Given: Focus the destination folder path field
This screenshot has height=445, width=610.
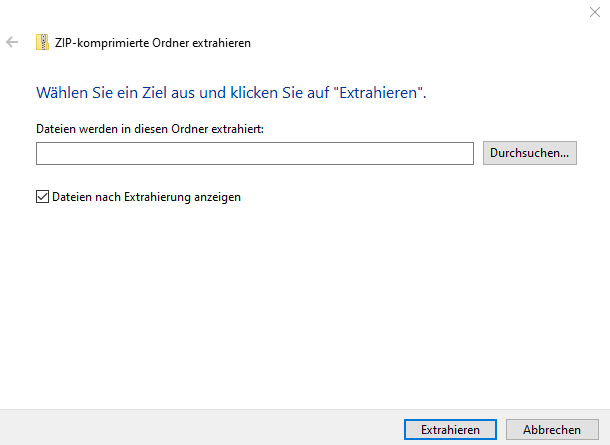Looking at the screenshot, I should coord(255,153).
